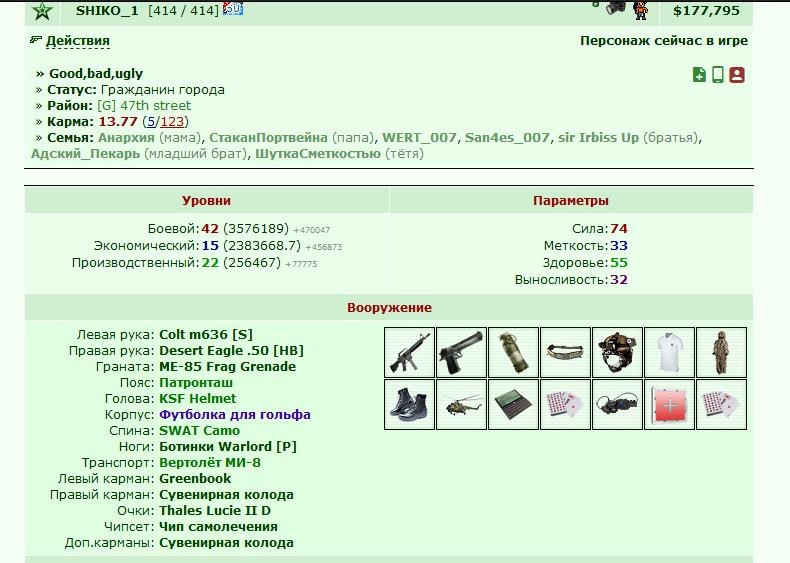Click the pistol icon beside Действия
The width and height of the screenshot is (790, 563).
click(x=35, y=39)
